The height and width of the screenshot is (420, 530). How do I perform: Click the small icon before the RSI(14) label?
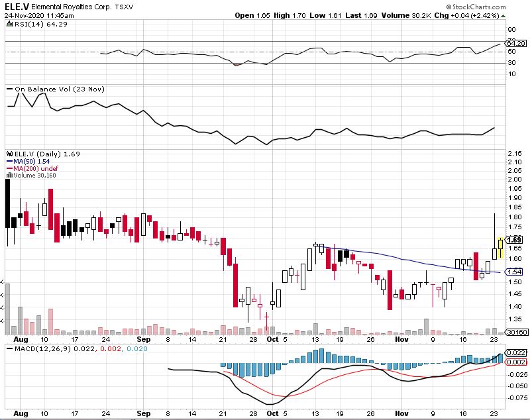coord(9,24)
